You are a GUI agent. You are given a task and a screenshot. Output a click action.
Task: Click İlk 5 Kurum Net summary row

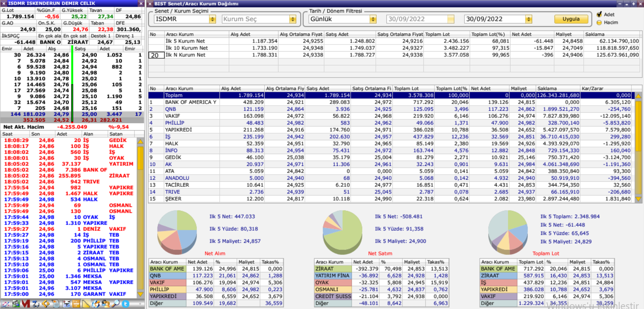point(395,41)
